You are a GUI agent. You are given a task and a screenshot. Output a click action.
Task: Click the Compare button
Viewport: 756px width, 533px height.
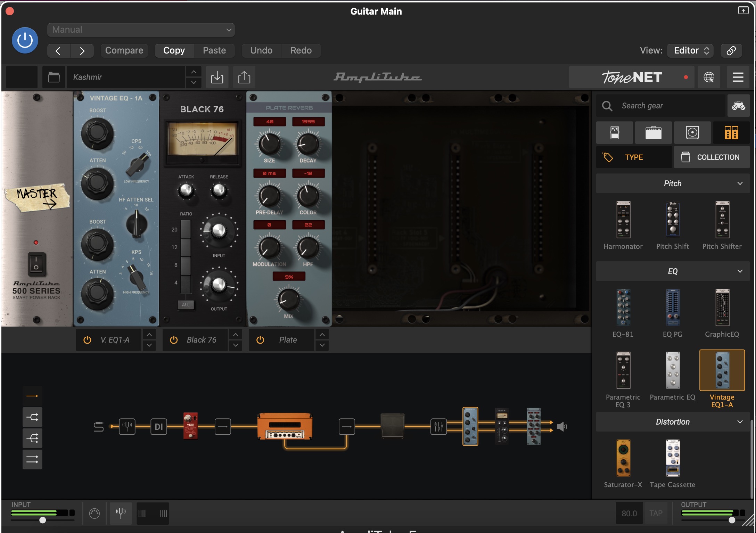point(124,51)
